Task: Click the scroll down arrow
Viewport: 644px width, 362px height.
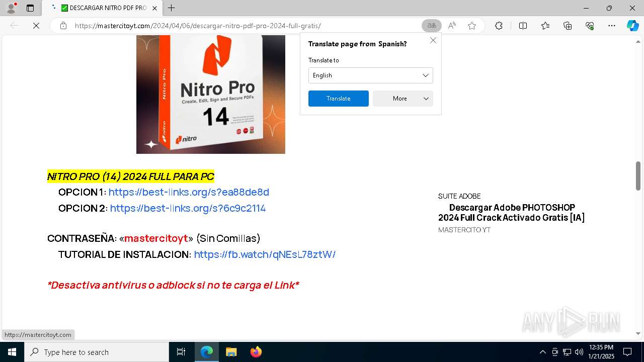Action: pos(638,333)
